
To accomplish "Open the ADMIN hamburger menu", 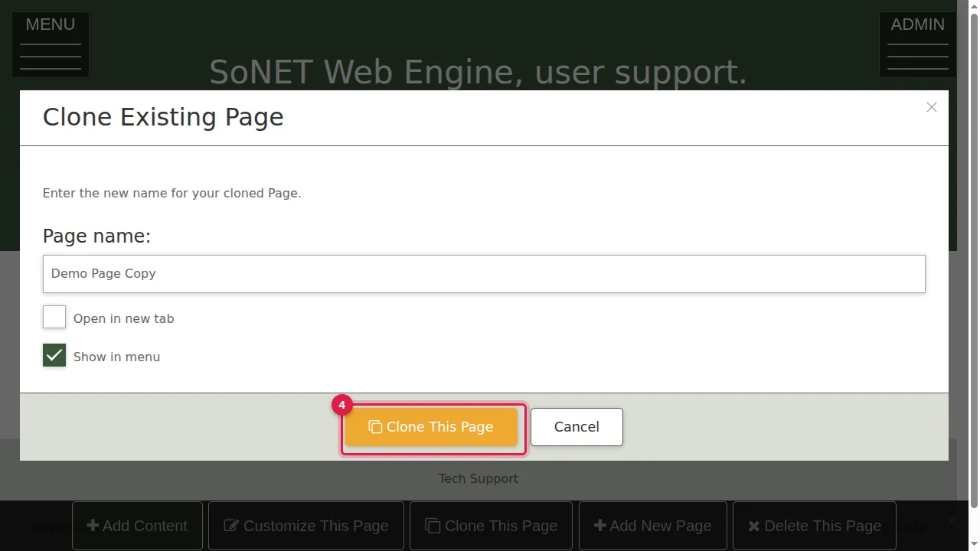I will point(917,44).
